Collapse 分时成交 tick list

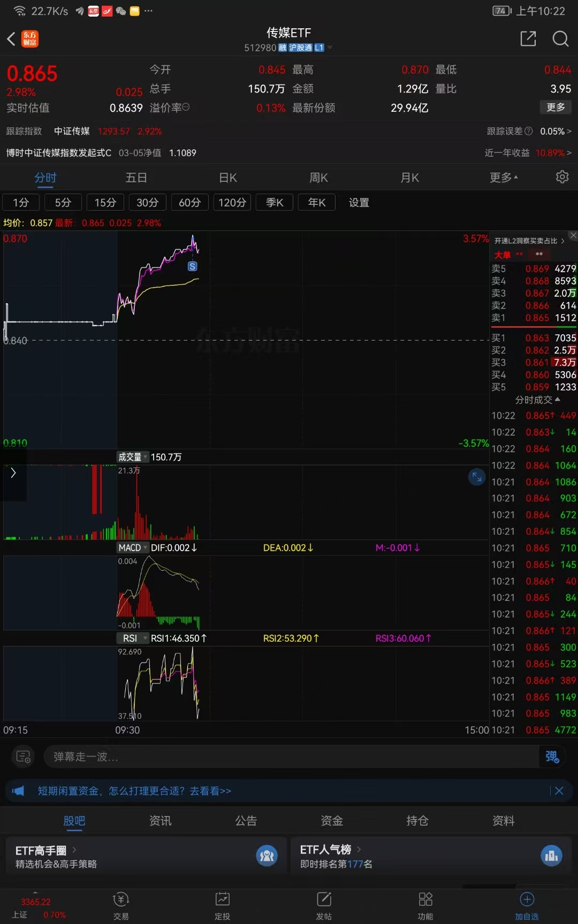click(x=537, y=400)
